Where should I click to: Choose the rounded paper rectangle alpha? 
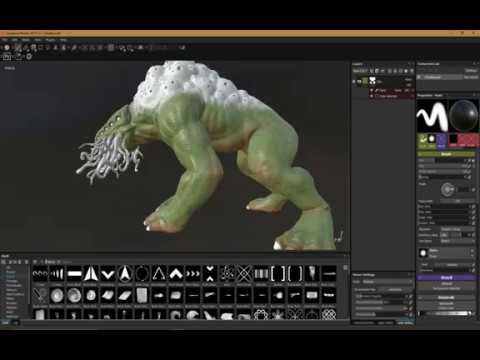pyautogui.click(x=142, y=296)
